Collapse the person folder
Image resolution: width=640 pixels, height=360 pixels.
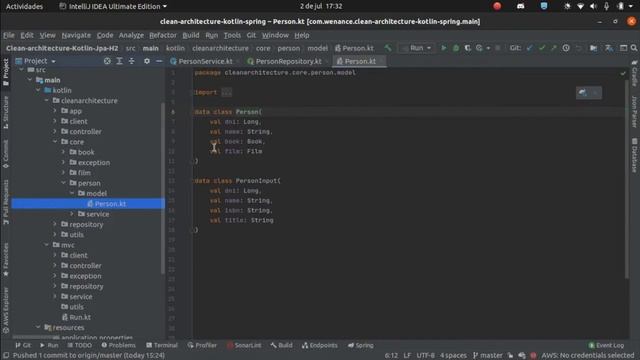point(63,183)
